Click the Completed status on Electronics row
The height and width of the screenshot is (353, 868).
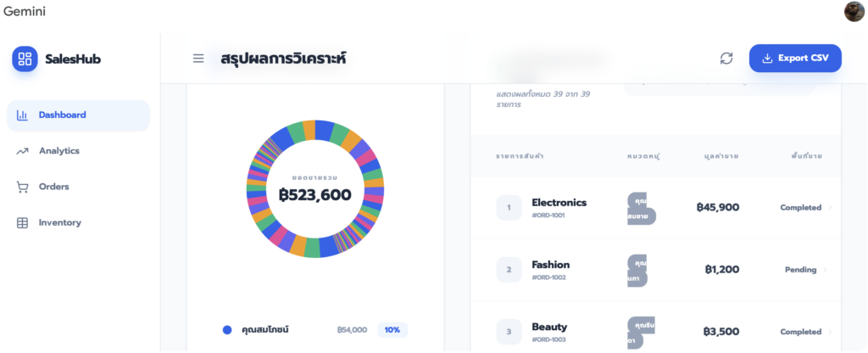point(800,208)
